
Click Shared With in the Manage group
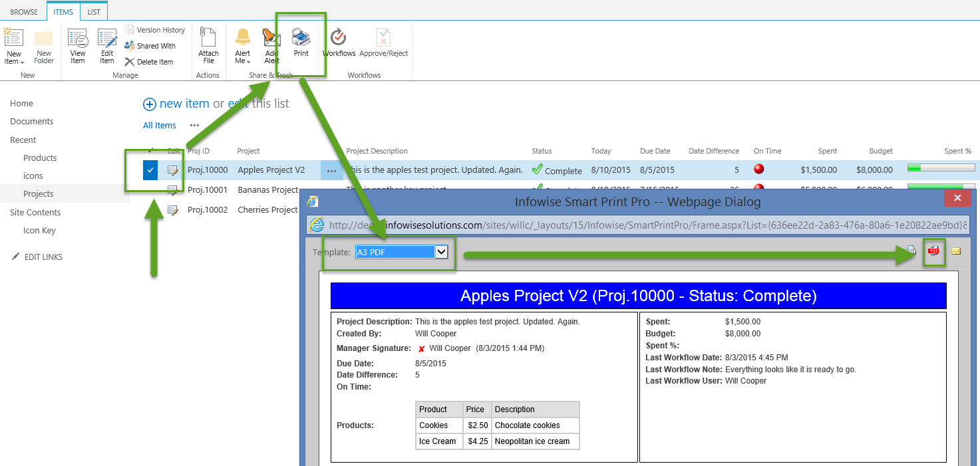click(x=150, y=46)
